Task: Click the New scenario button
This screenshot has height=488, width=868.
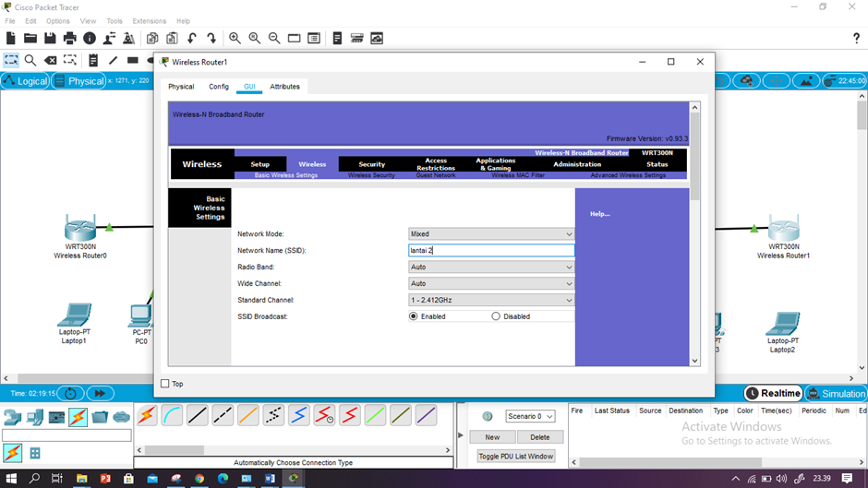Action: (493, 437)
